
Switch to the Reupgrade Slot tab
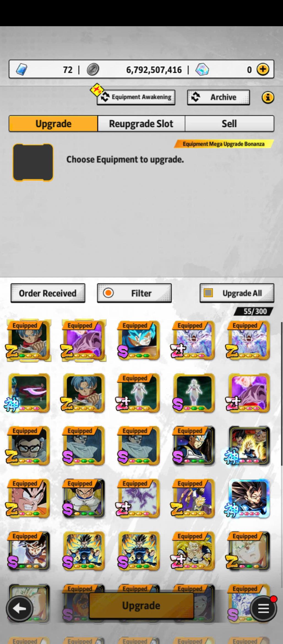tap(141, 124)
